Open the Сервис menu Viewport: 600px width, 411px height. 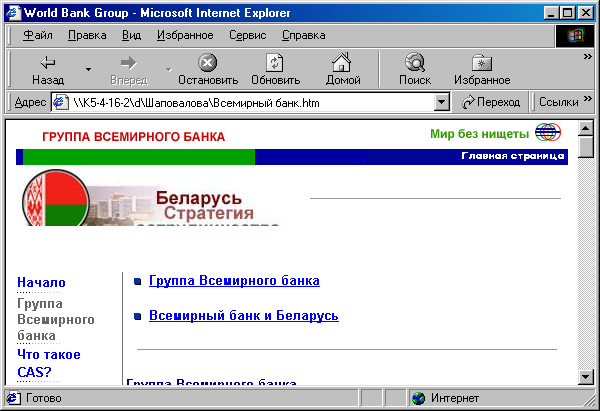click(248, 35)
